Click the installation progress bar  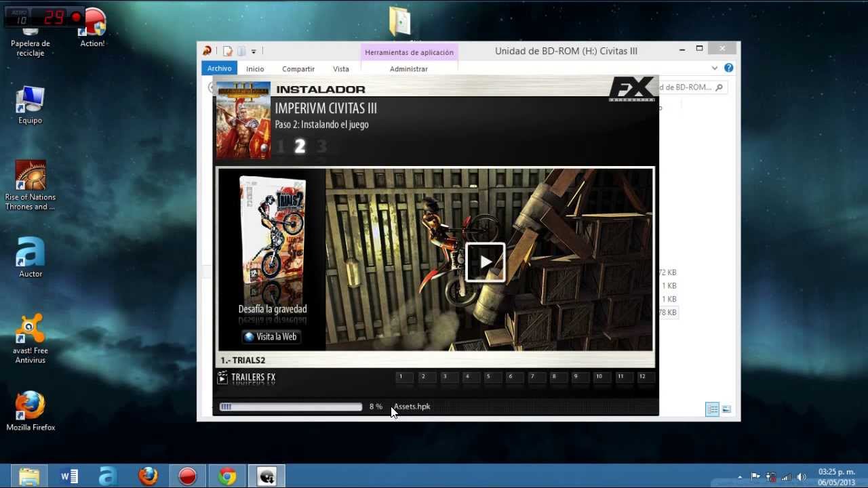(x=291, y=407)
